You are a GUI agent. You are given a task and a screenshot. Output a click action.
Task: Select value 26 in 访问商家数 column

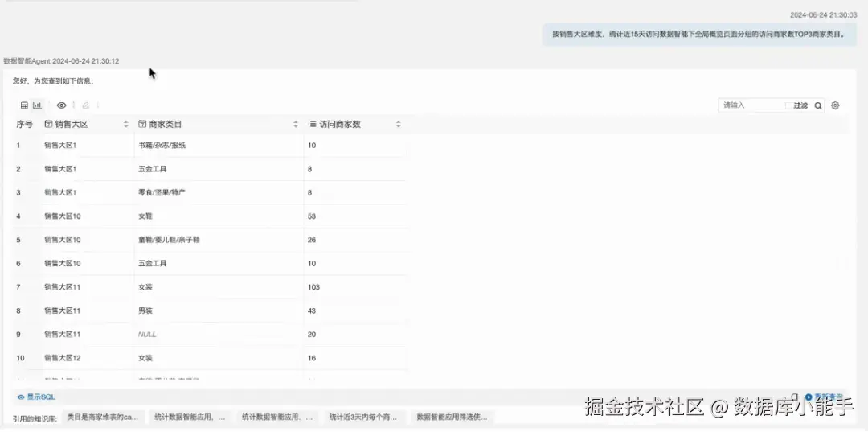point(312,240)
